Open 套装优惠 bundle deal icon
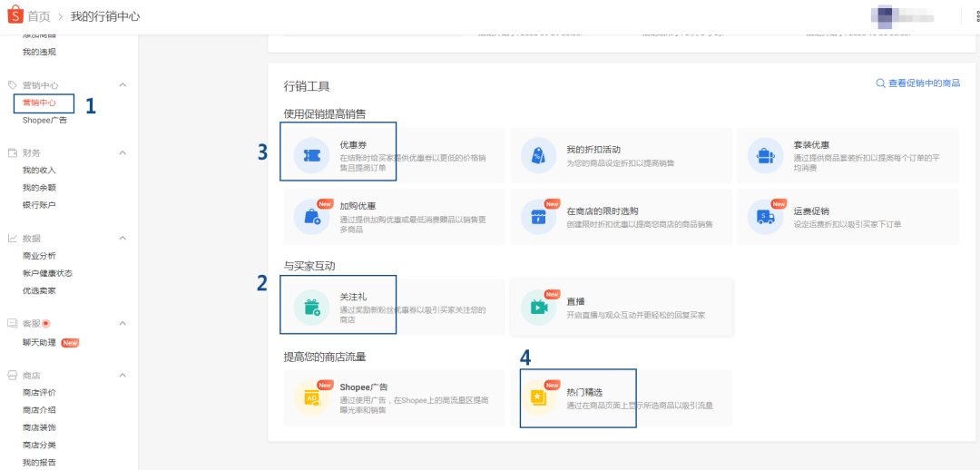This screenshot has width=980, height=470. coord(765,155)
